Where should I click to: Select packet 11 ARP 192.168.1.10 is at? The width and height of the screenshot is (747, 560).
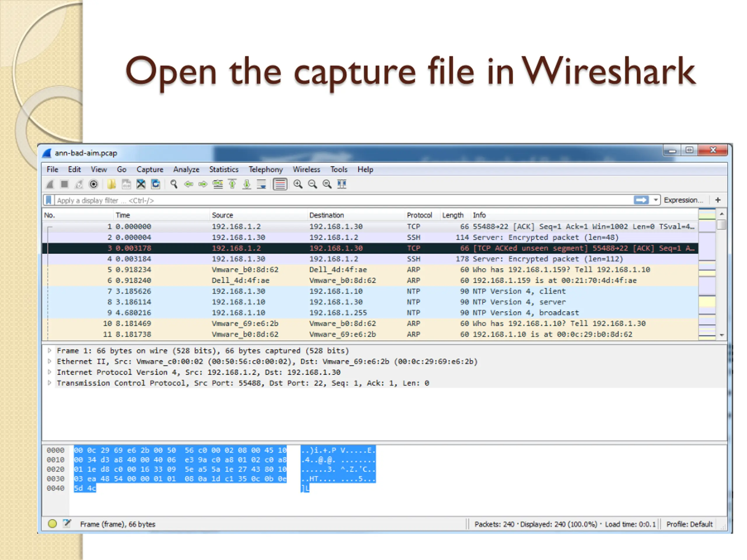pos(370,335)
